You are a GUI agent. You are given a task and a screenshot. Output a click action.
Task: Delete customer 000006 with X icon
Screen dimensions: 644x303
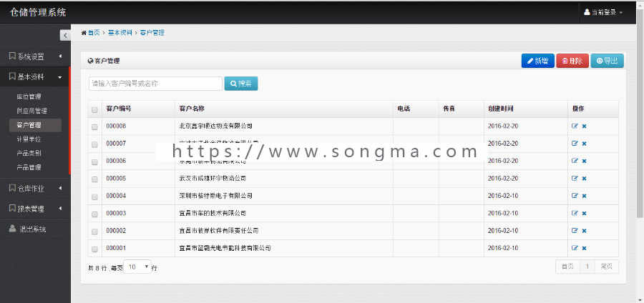[584, 161]
